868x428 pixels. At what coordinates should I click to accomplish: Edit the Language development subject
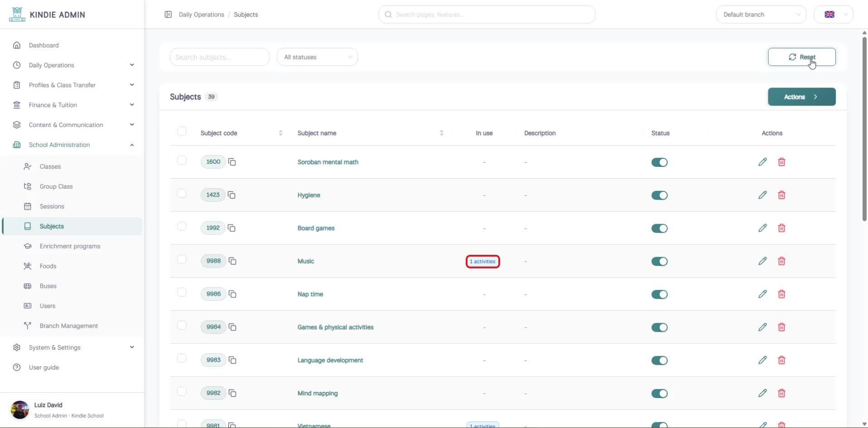tap(762, 360)
